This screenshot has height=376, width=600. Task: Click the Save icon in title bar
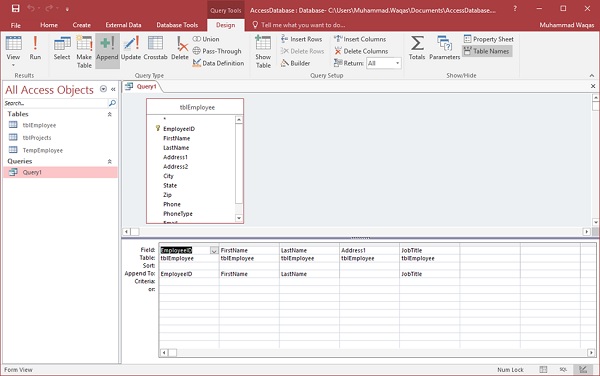click(15, 8)
